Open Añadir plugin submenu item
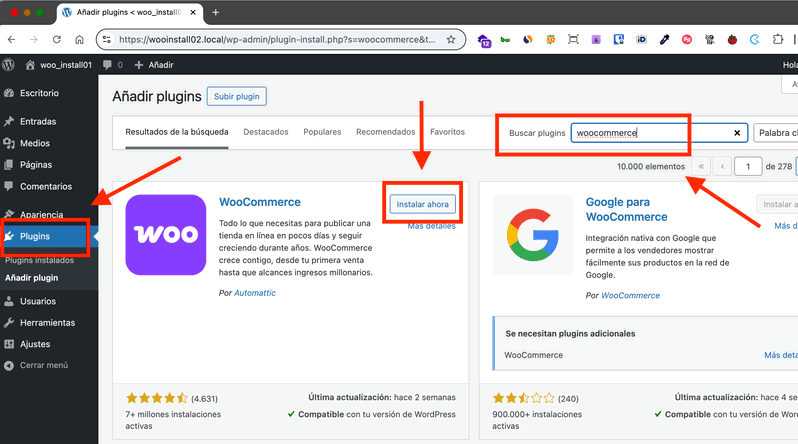This screenshot has width=798, height=444. point(32,278)
